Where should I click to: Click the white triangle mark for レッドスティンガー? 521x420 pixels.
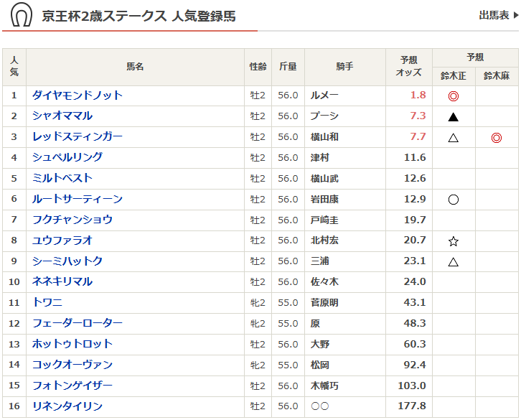[453, 137]
